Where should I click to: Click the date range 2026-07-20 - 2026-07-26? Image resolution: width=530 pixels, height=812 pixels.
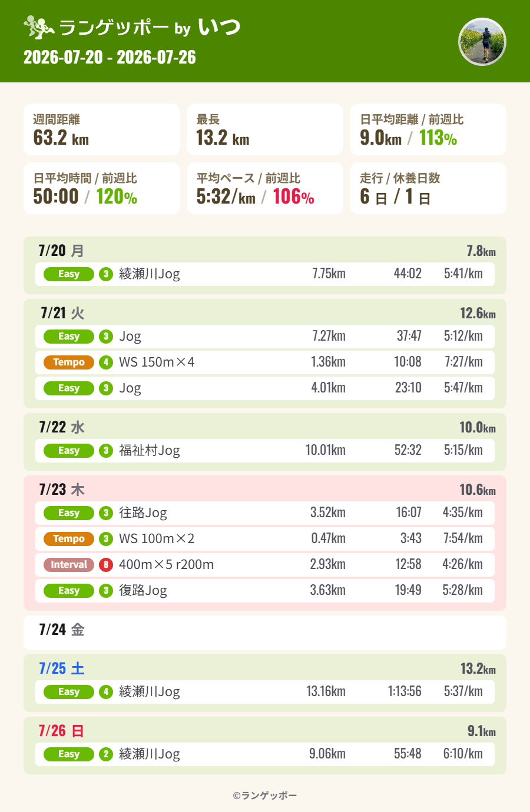point(110,57)
